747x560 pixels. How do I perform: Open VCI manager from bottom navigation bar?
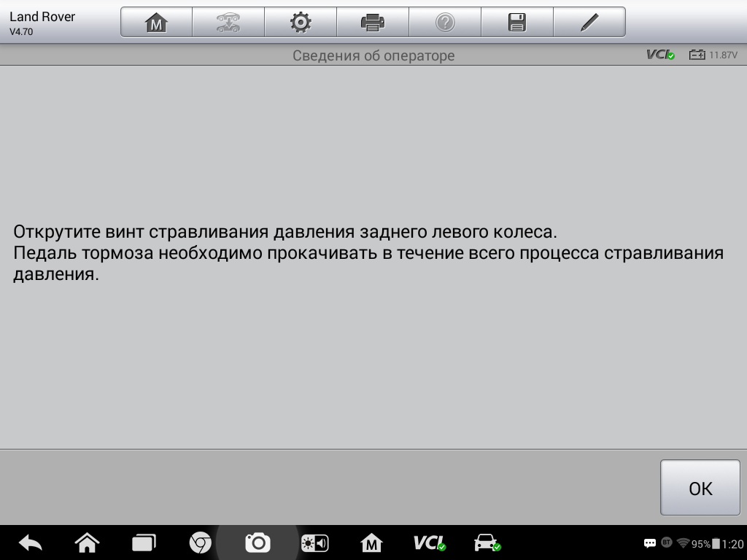[430, 543]
